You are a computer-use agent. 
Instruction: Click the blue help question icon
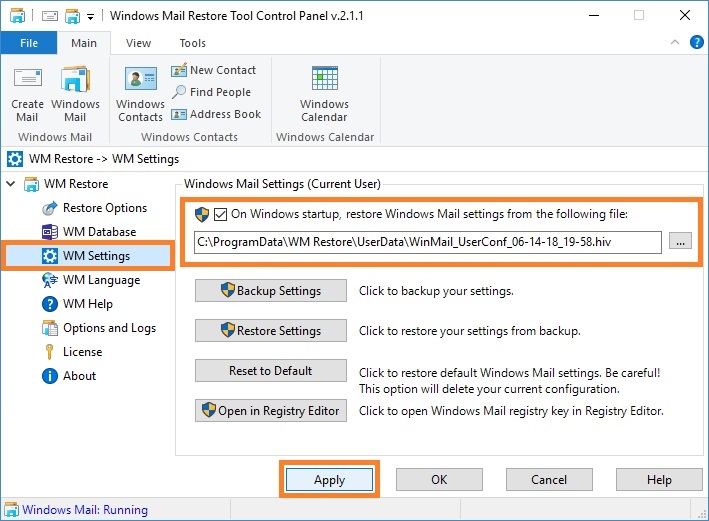tap(696, 42)
